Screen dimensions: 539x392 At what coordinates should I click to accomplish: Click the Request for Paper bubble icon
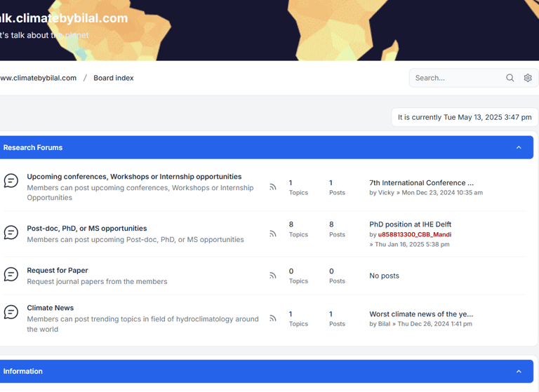click(11, 274)
